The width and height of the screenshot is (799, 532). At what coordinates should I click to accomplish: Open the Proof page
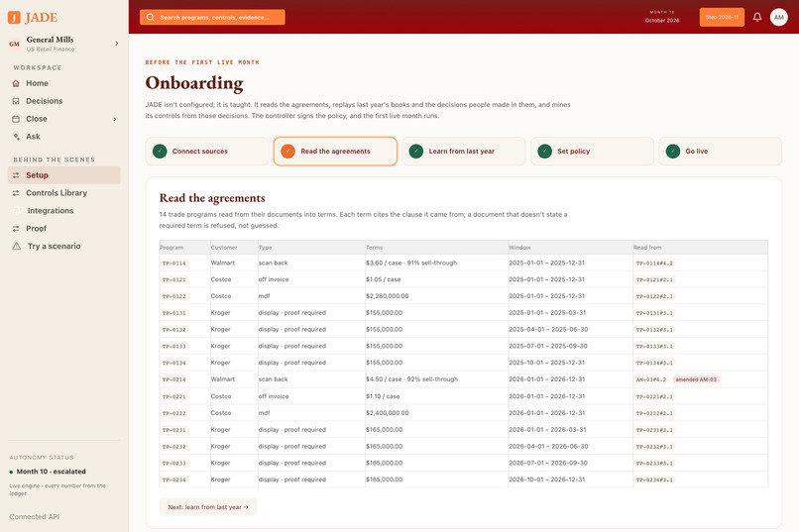tap(63, 229)
